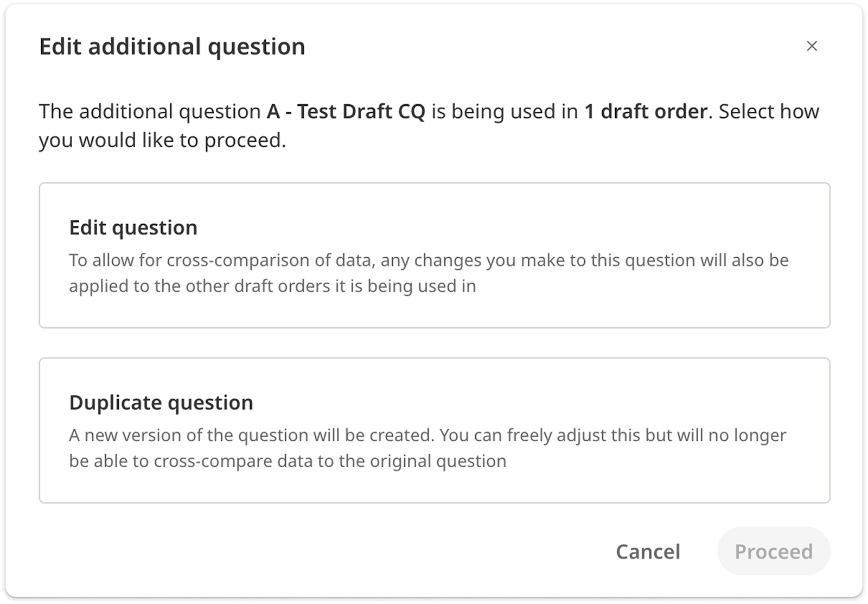Viewport: 868px width, 604px height.
Task: Click the Proceed button
Action: [774, 551]
